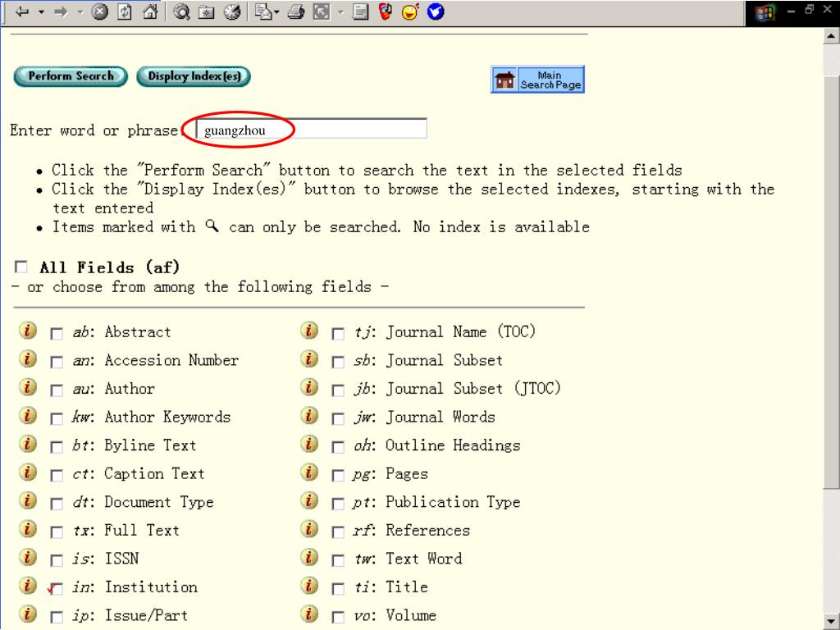Image resolution: width=840 pixels, height=630 pixels.
Task: Check the ti: Title checkbox
Action: coord(338,589)
